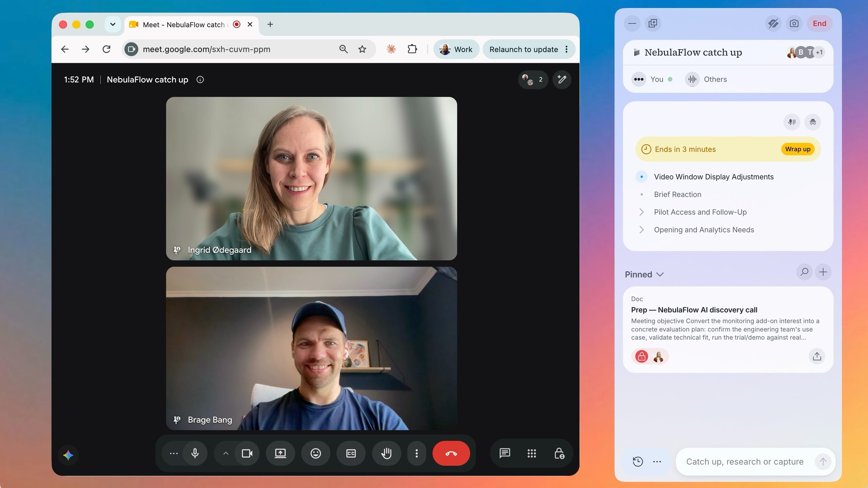Open the emoji reactions picker
The width and height of the screenshot is (868, 488).
pyautogui.click(x=315, y=453)
